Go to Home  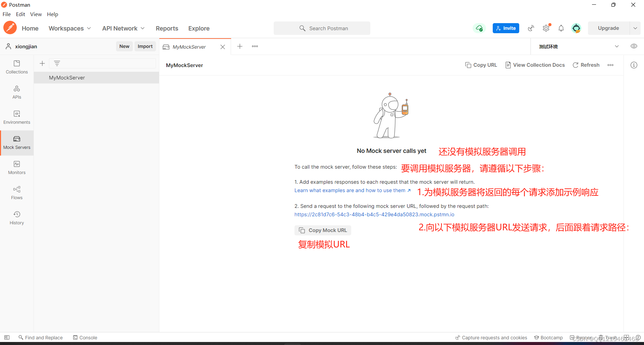[30, 28]
